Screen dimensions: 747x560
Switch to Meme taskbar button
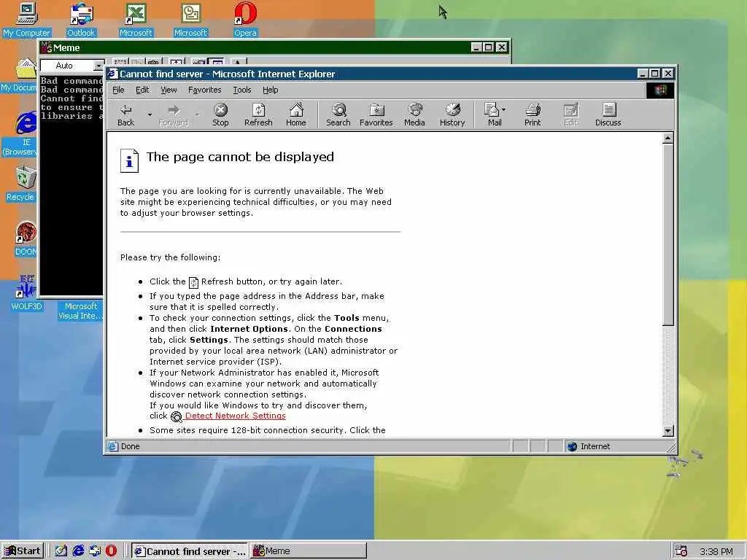[x=309, y=551]
